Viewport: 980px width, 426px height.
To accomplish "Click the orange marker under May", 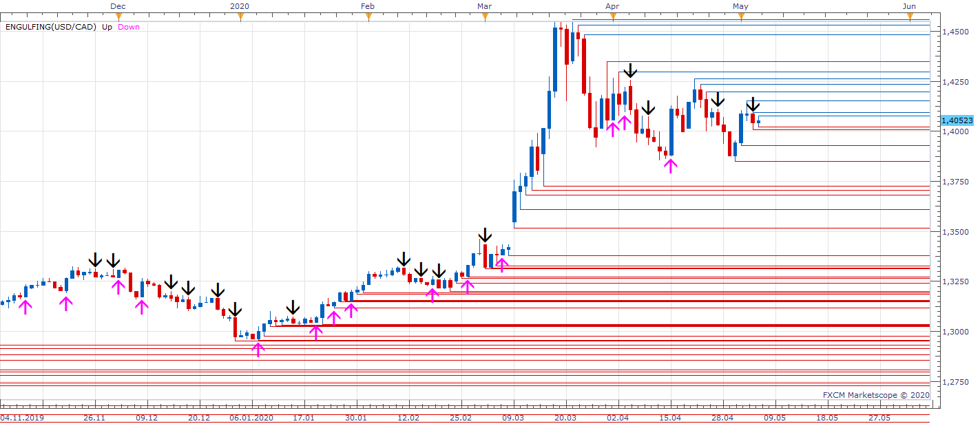I will [x=741, y=17].
